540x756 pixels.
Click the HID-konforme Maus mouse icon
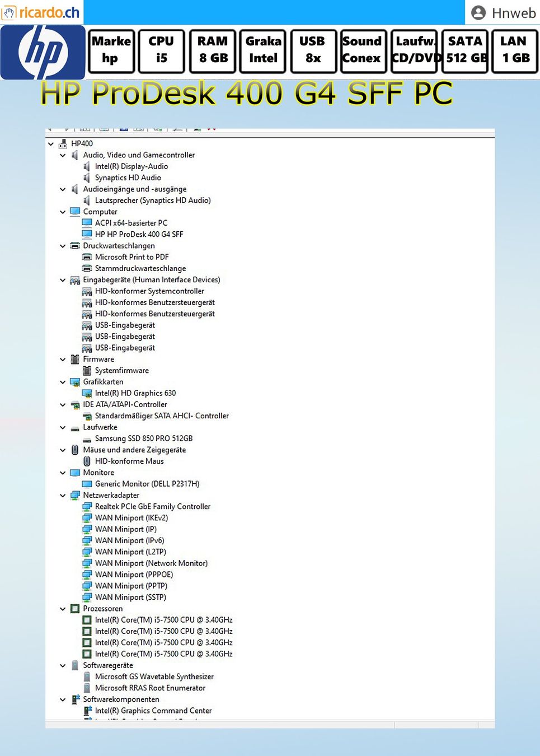[x=87, y=461]
